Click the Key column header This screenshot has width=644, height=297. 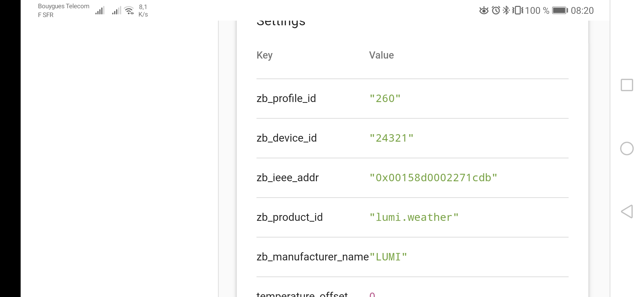click(264, 55)
